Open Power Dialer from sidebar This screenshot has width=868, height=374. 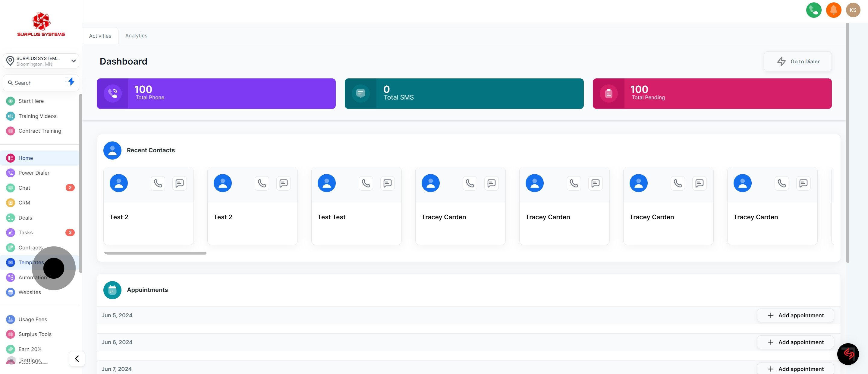34,173
